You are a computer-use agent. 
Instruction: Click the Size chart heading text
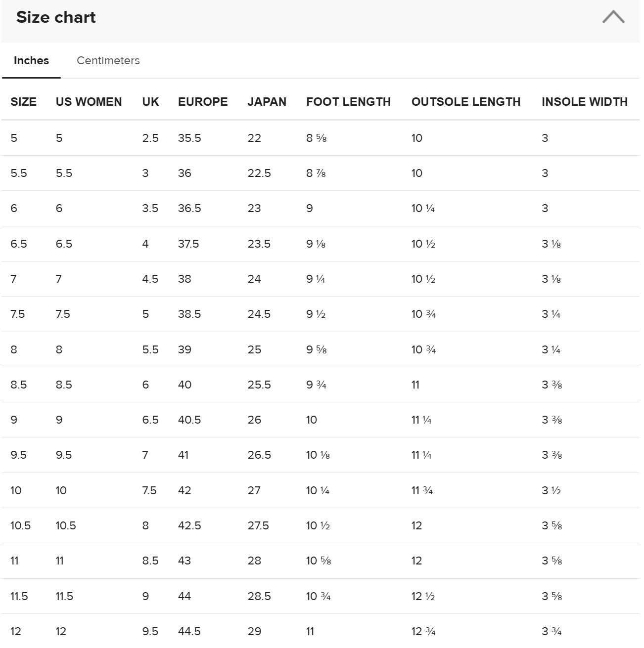click(56, 17)
